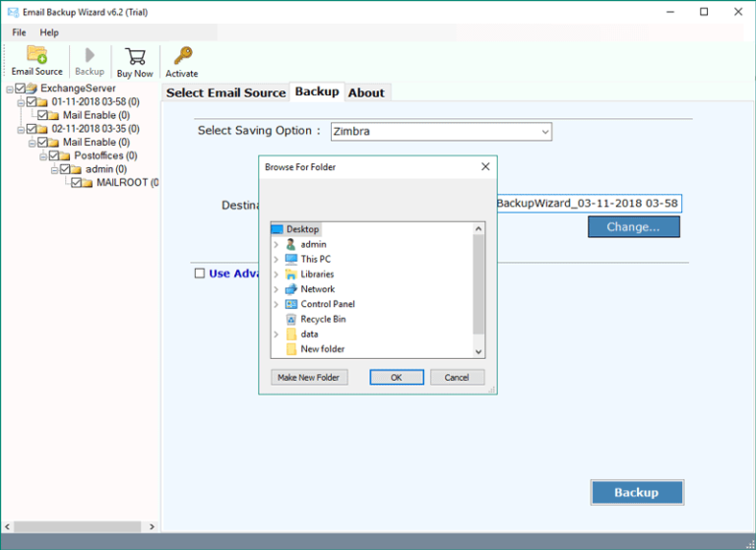The height and width of the screenshot is (550, 756).
Task: Select the Control Panel icon in folder list
Action: coord(291,304)
